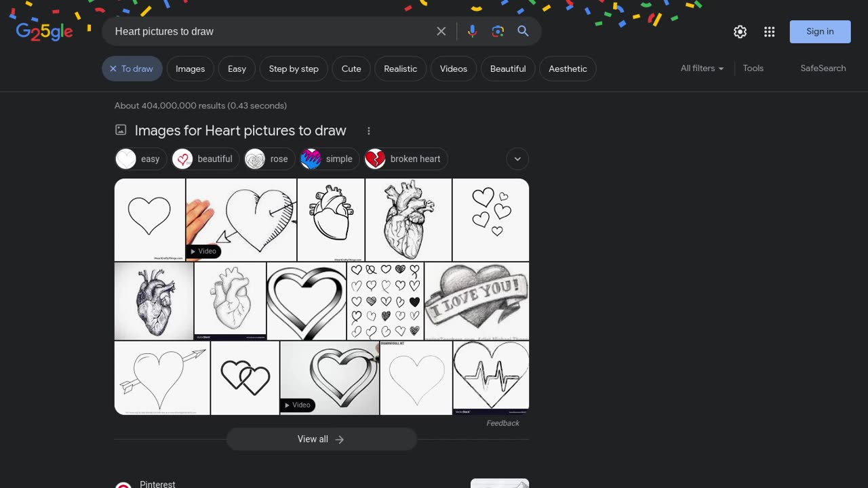Click the Feedback link
This screenshot has height=488, width=868.
pyautogui.click(x=502, y=423)
